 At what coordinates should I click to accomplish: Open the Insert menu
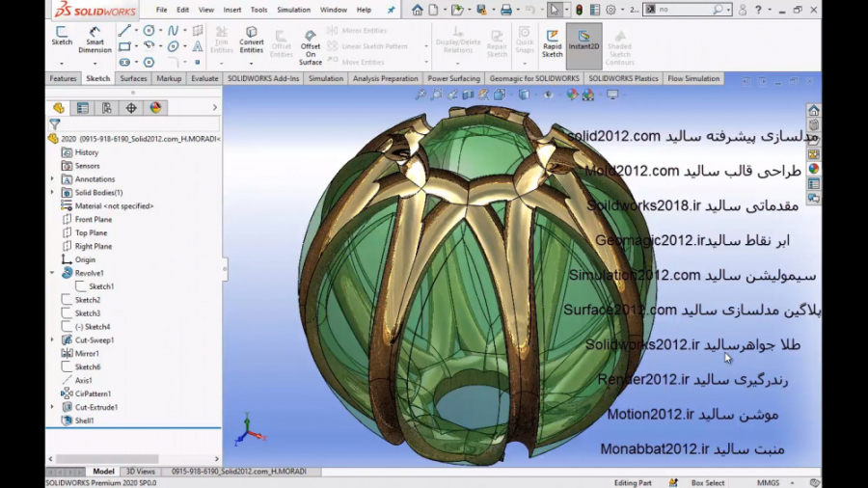click(x=231, y=10)
